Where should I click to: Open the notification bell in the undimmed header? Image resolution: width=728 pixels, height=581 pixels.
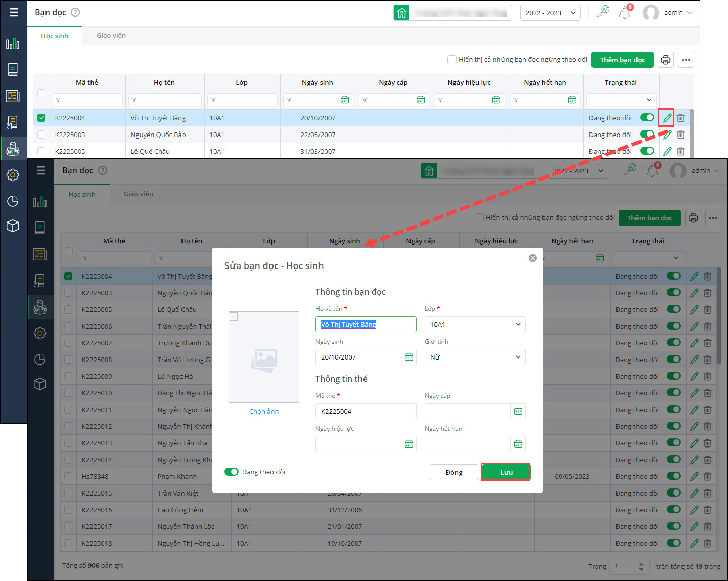(625, 13)
